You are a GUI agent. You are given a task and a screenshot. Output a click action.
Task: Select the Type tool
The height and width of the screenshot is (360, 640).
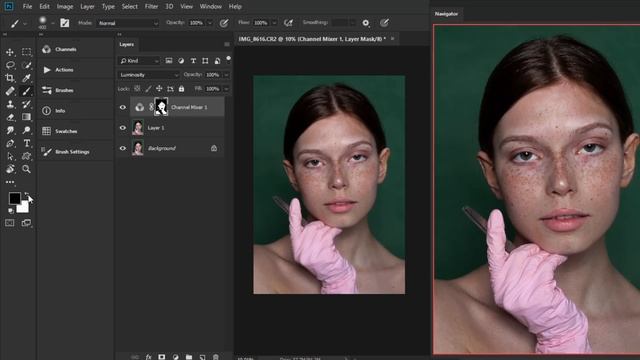pos(27,143)
